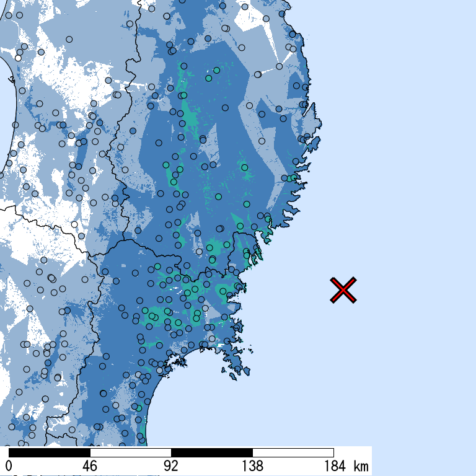
Task: Select the "0" scale bar label
Action: (9, 466)
